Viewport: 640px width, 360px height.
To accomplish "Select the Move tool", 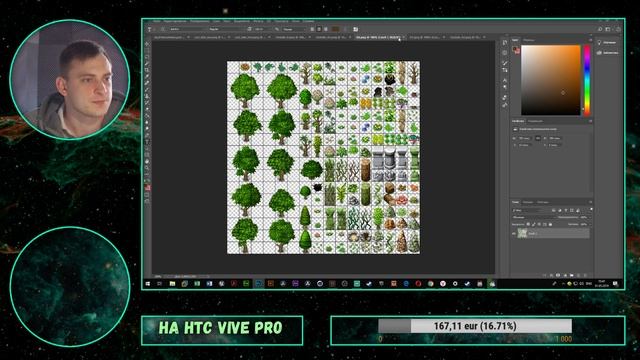I will click(x=148, y=44).
